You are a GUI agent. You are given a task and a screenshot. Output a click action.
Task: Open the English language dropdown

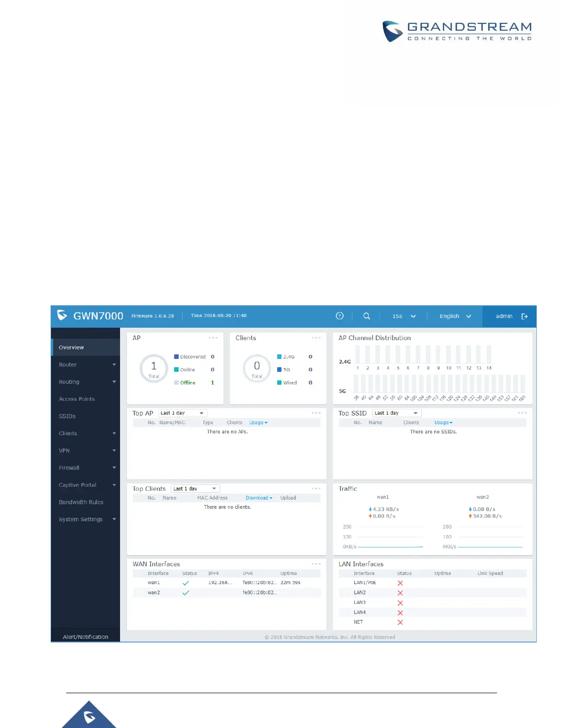(455, 316)
